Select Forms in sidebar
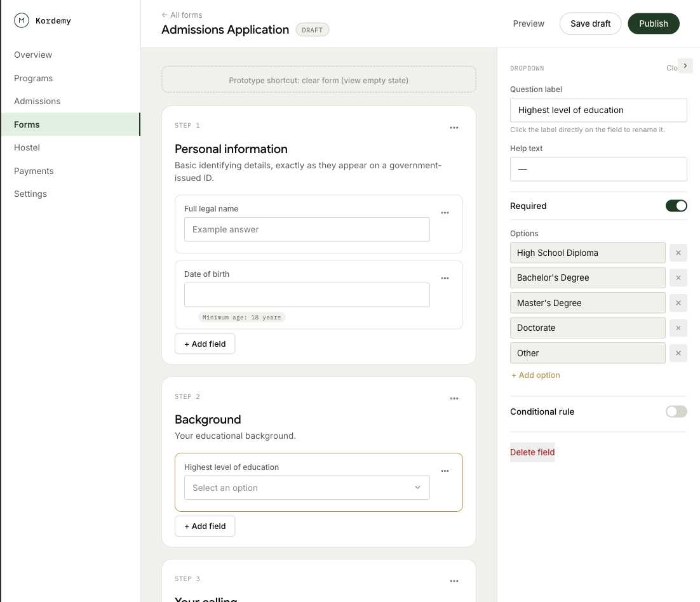The height and width of the screenshot is (602, 700). [70, 124]
